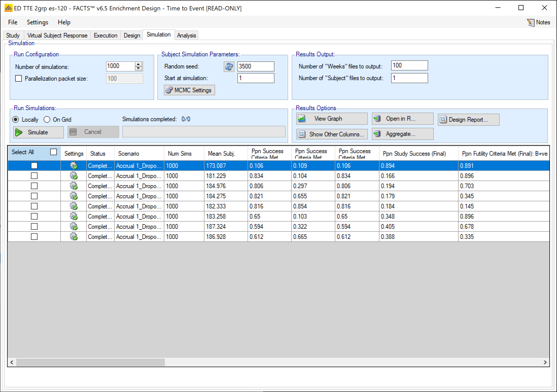The width and height of the screenshot is (557, 392).
Task: Click Open in R button
Action: 402,119
